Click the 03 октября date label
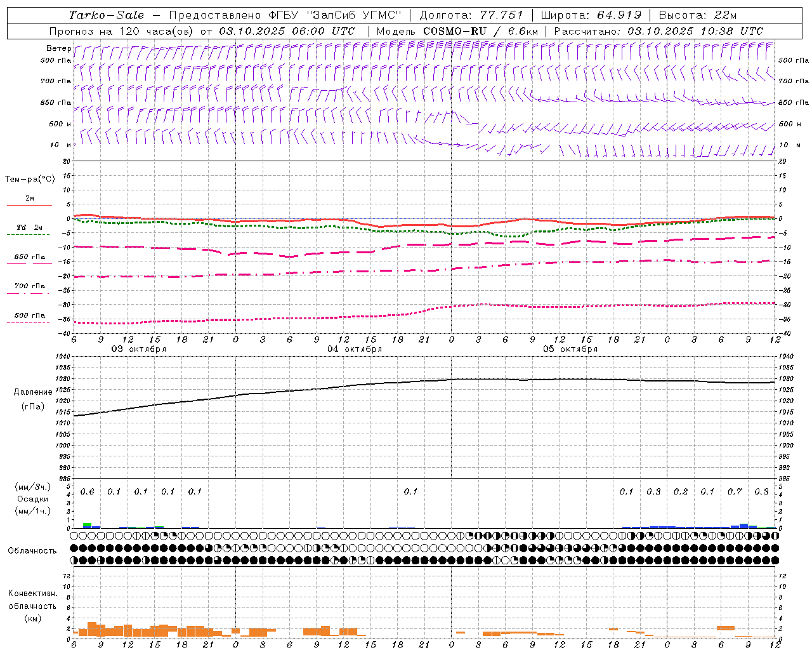Image resolution: width=812 pixels, height=650 pixels. click(x=139, y=349)
